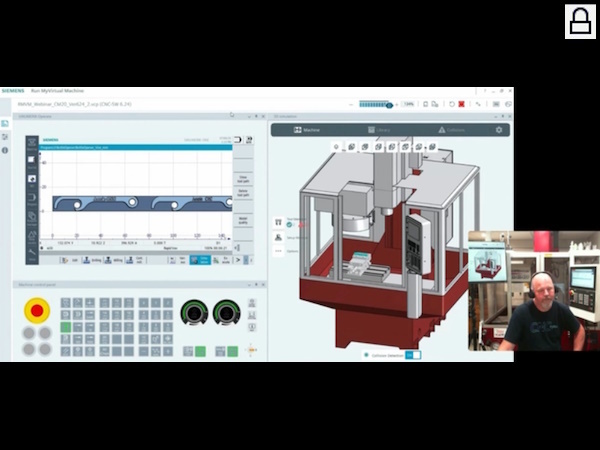Toggle the green-lit key on control panel
Viewport: 600px width, 450px height.
click(x=65, y=327)
